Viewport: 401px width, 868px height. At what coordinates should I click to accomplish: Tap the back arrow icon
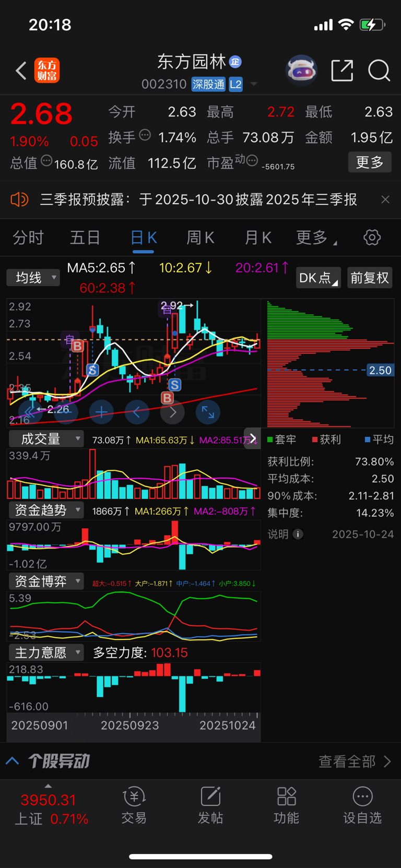(21, 70)
